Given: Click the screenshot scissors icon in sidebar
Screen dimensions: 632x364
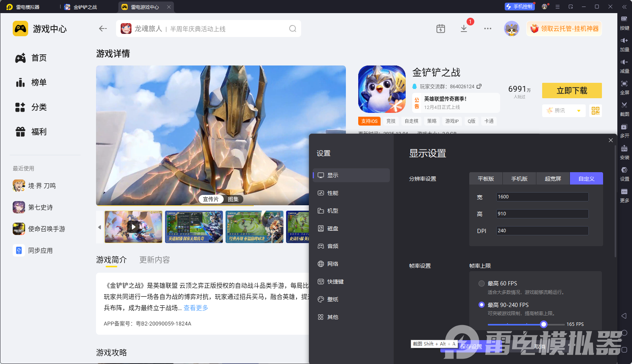Looking at the screenshot, I should pos(624,105).
